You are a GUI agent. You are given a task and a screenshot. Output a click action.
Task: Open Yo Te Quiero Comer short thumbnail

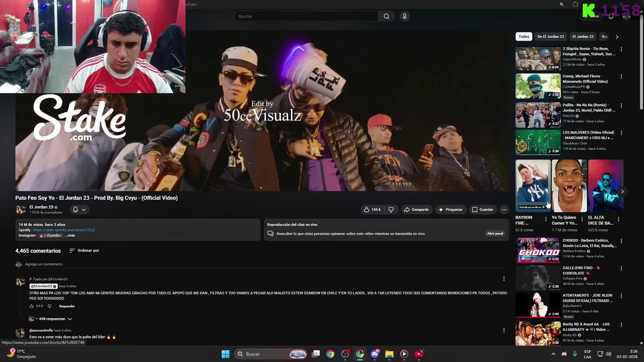(x=570, y=186)
